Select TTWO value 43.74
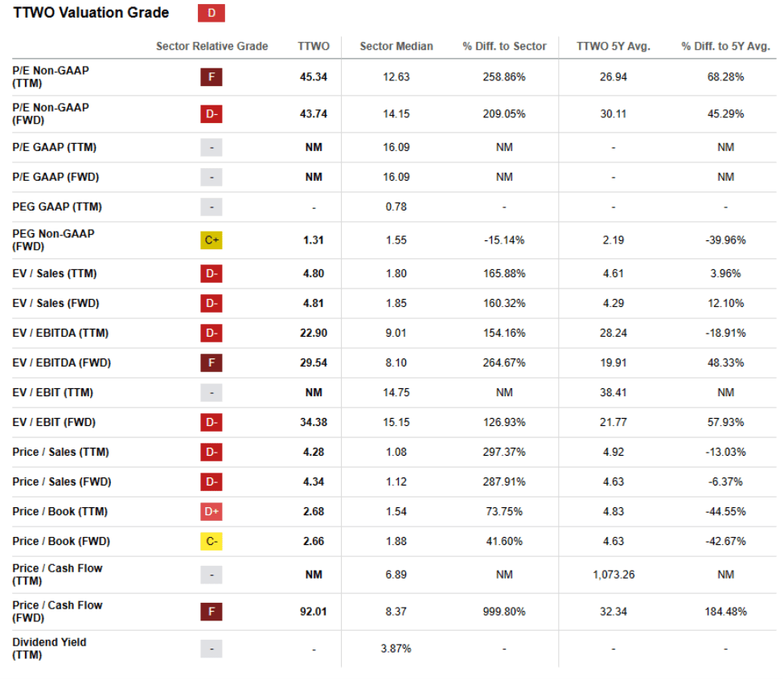784x680 pixels. tap(314, 114)
